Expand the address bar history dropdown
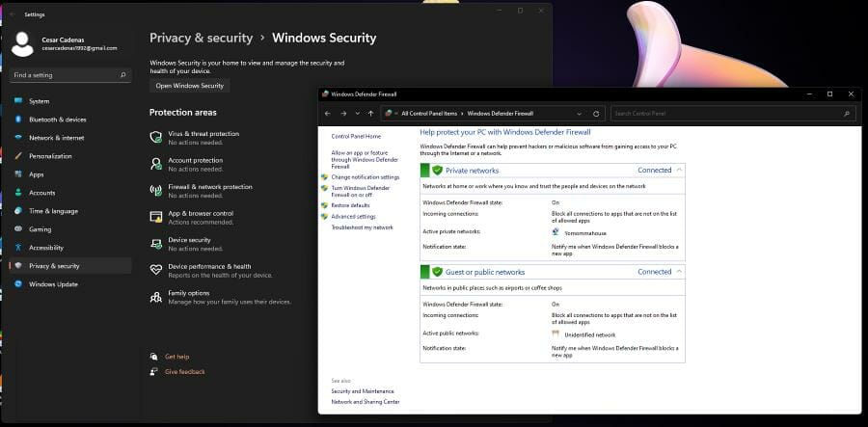 [x=579, y=114]
